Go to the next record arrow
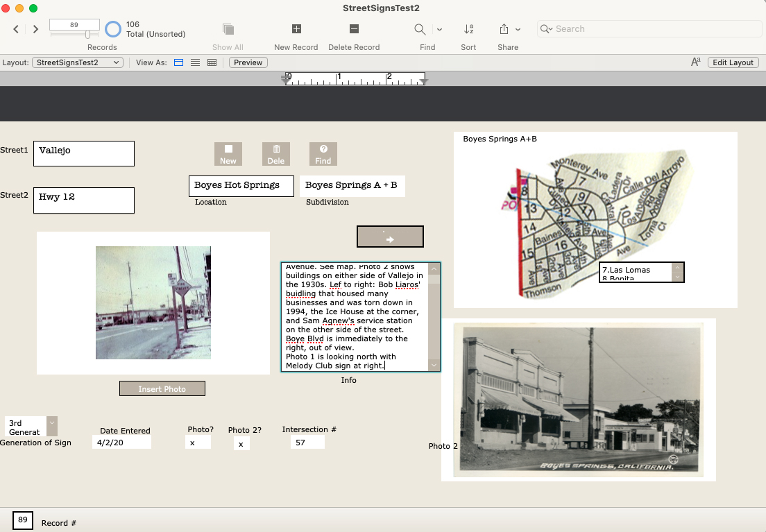This screenshot has width=766, height=532. tap(35, 29)
